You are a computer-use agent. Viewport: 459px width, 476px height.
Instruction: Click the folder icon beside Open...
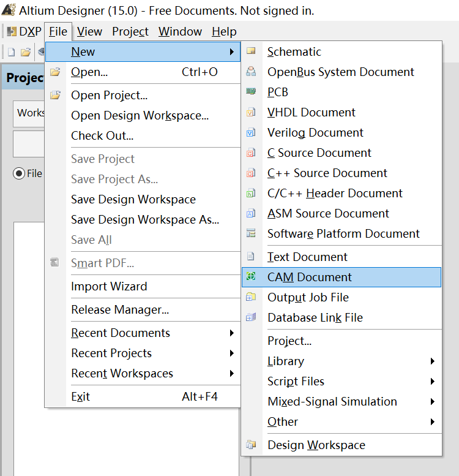(x=55, y=72)
